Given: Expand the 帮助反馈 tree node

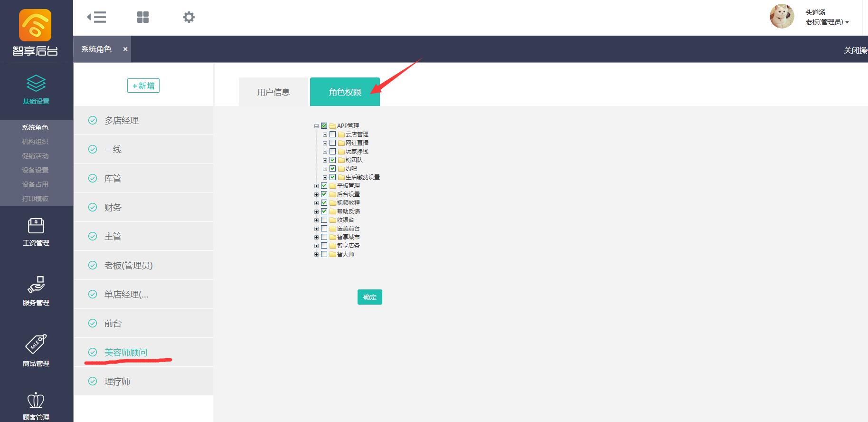Looking at the screenshot, I should tap(317, 212).
